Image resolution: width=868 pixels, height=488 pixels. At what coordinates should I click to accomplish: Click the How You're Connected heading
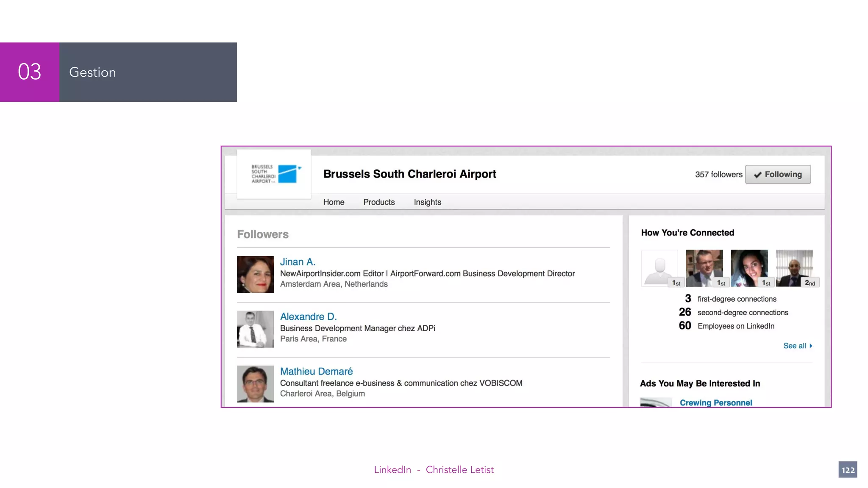(687, 233)
